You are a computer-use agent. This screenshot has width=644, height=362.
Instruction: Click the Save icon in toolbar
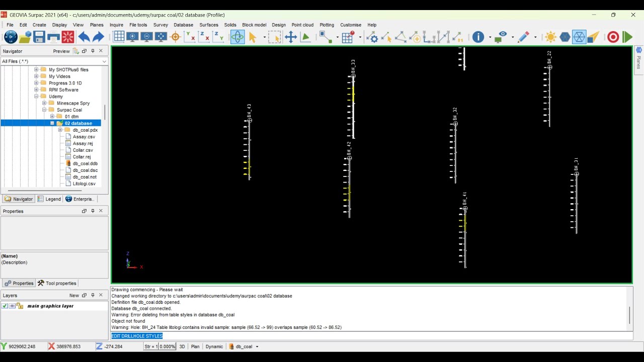pos(39,37)
